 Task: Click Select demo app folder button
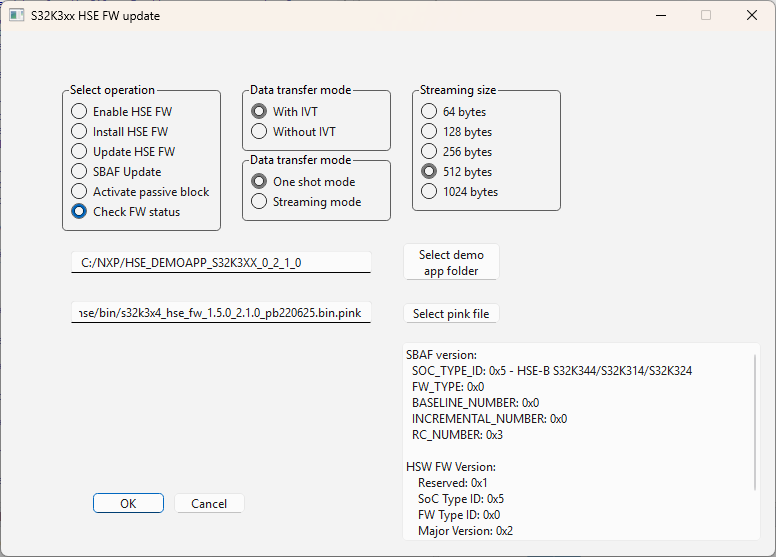pos(450,263)
